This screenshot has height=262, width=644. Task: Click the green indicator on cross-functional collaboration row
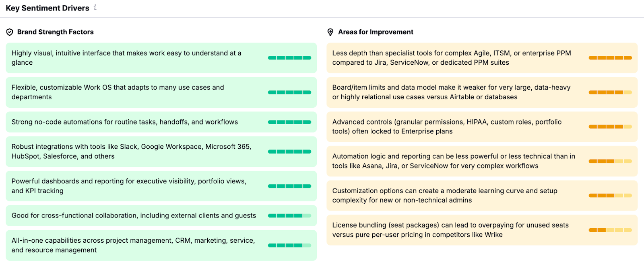(x=289, y=216)
